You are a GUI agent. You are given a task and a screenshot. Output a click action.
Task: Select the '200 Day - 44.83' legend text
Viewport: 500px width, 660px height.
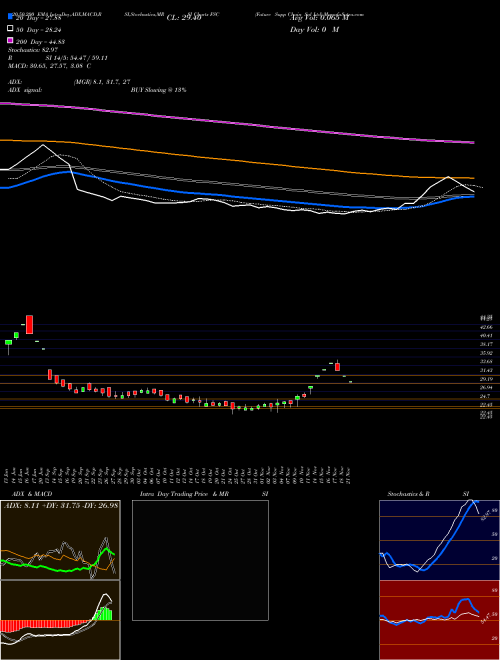pos(40,42)
